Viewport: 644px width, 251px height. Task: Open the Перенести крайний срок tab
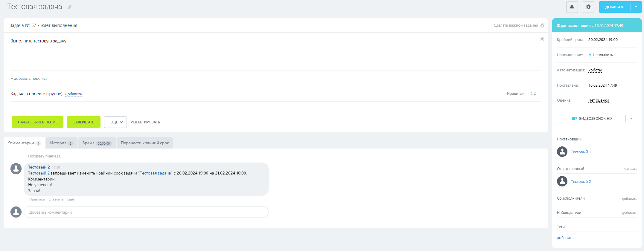tap(145, 143)
